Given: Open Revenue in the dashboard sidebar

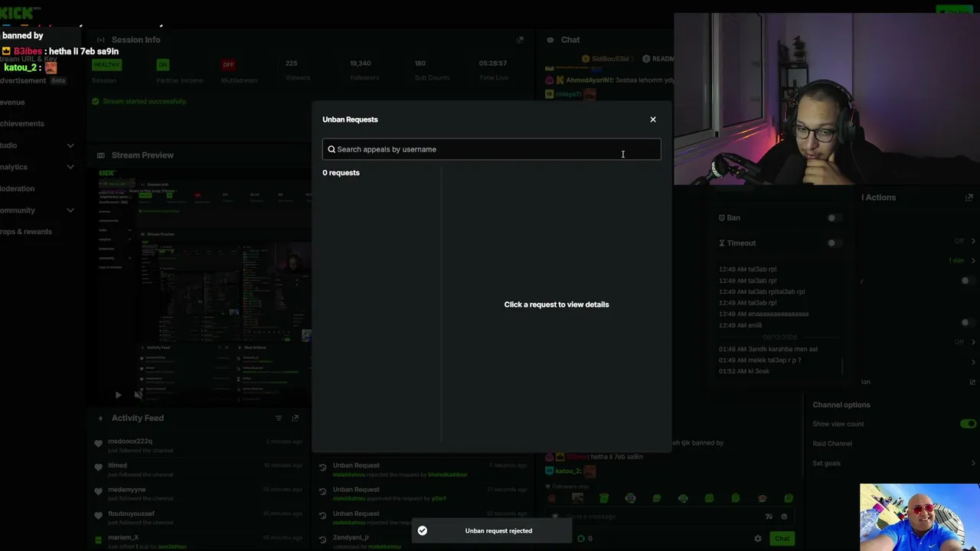Looking at the screenshot, I should tap(12, 103).
